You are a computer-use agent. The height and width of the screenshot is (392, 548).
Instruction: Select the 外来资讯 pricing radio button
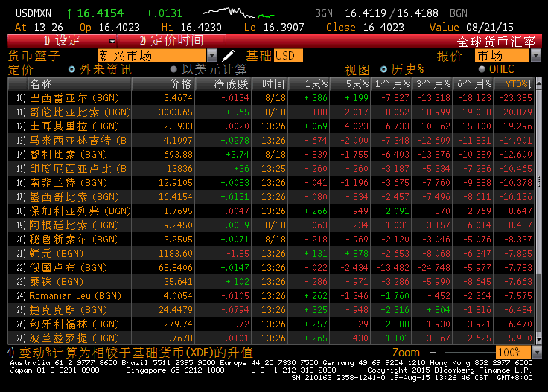coord(72,69)
